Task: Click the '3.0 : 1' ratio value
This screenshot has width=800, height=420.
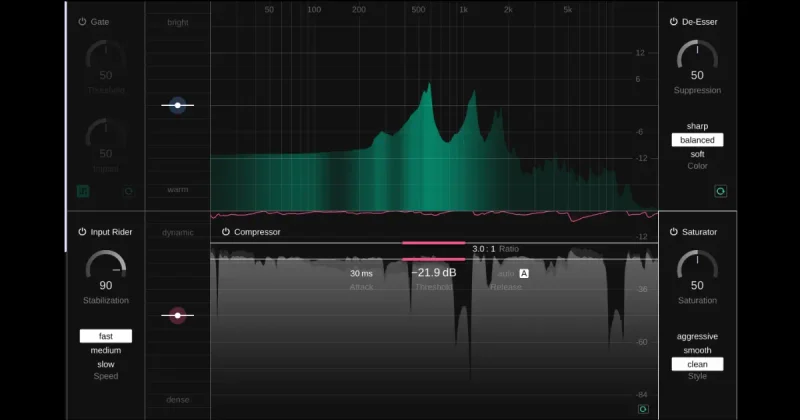Action: pos(484,249)
